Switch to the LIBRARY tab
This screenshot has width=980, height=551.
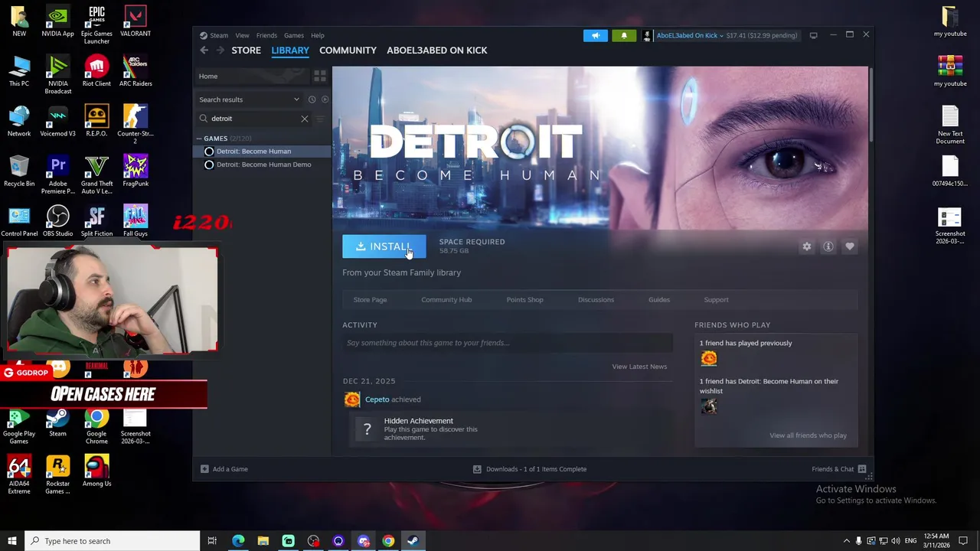click(x=290, y=51)
